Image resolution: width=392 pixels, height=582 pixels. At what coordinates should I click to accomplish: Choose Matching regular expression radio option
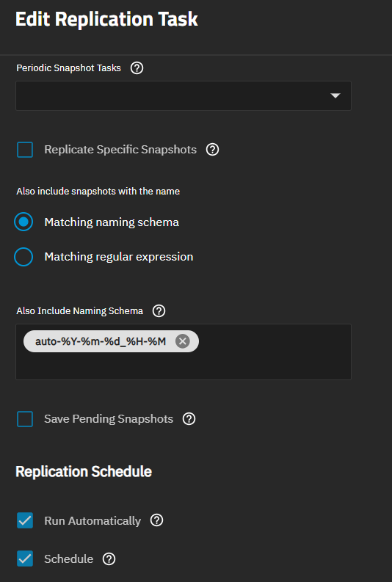23,257
